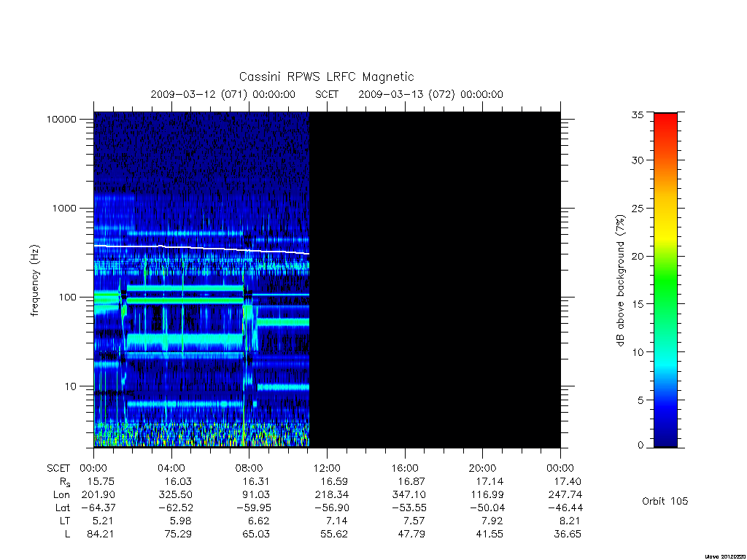
Task: Click the 'frequency (Hz)' y-axis label
Action: [35, 281]
